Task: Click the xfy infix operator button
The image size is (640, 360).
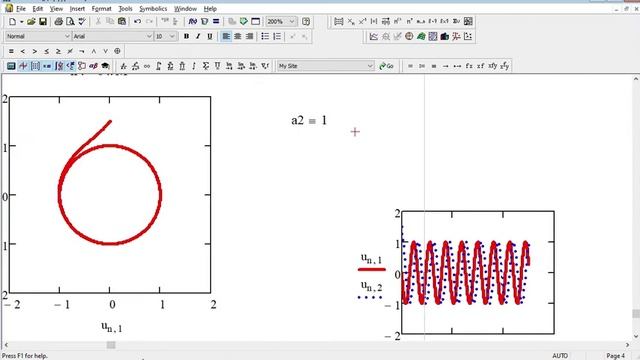Action: pyautogui.click(x=492, y=66)
